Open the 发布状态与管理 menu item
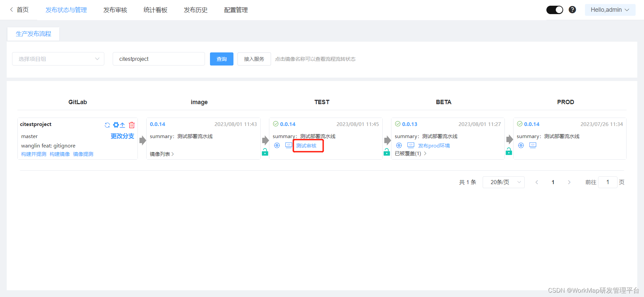The image size is (644, 297). point(66,10)
